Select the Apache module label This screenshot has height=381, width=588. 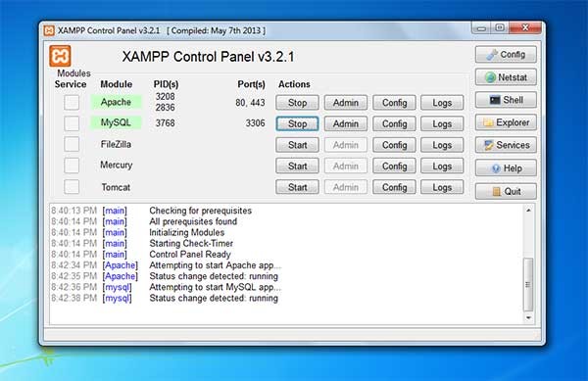[x=116, y=102]
